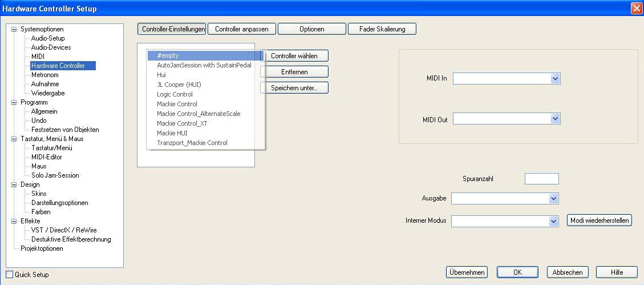Open Tastatur/Menü tree item
Screen dimensions: 644x285
tap(52, 148)
